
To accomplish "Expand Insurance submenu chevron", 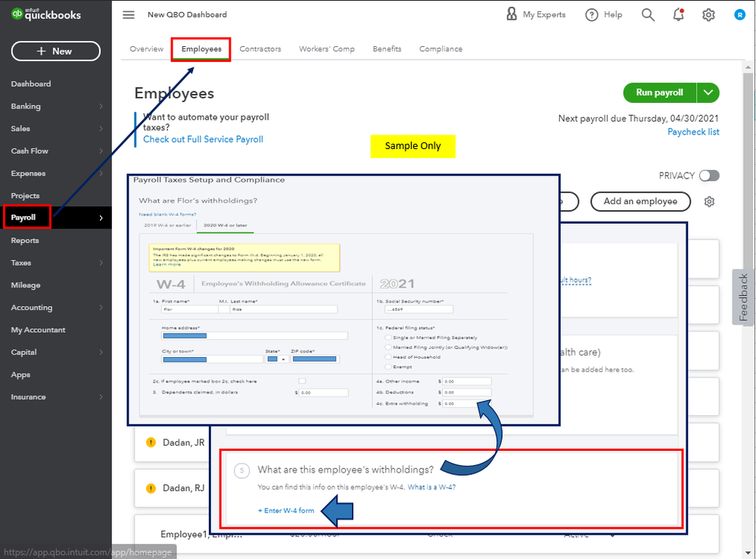I will click(x=101, y=397).
